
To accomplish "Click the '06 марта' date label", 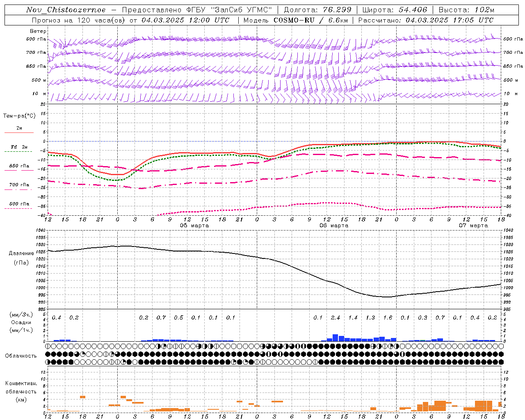I will [x=334, y=226].
